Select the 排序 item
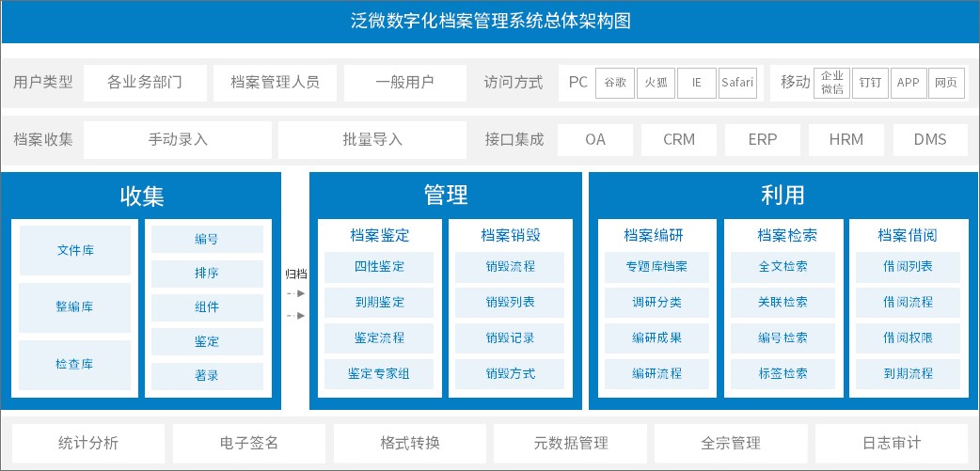This screenshot has width=980, height=471. point(207,274)
